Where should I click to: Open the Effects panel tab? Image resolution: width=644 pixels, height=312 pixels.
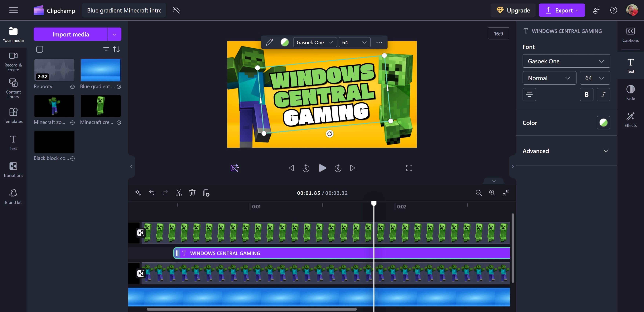[630, 120]
